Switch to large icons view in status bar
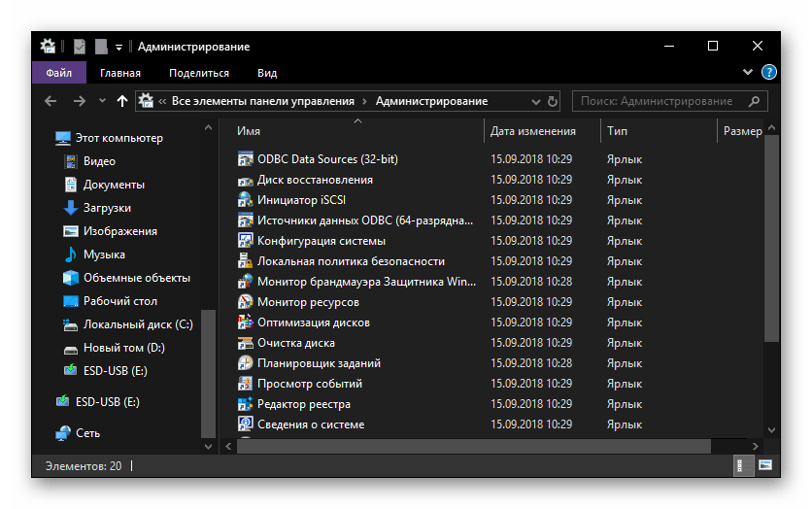This screenshot has height=509, width=812. [x=766, y=466]
